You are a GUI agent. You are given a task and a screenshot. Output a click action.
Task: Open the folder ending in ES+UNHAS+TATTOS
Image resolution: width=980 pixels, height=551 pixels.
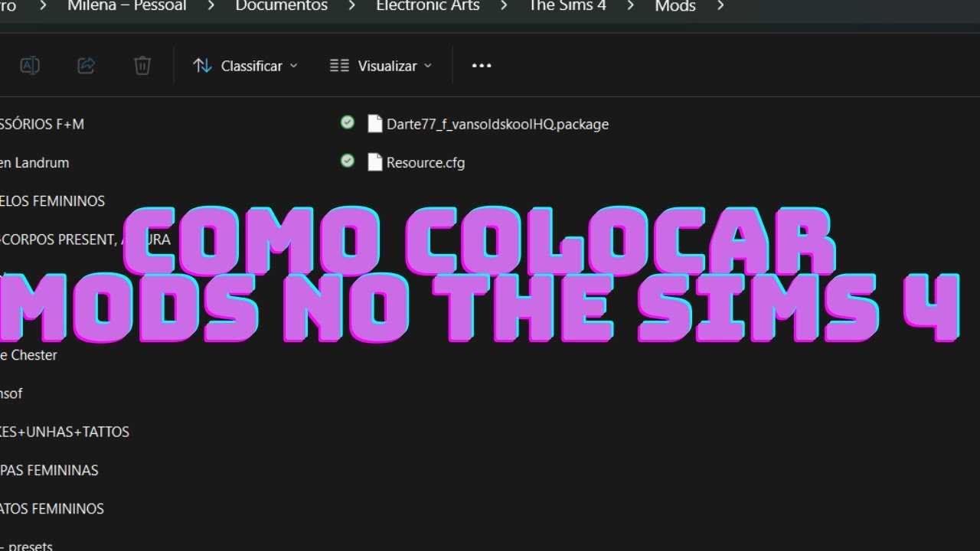(x=64, y=432)
